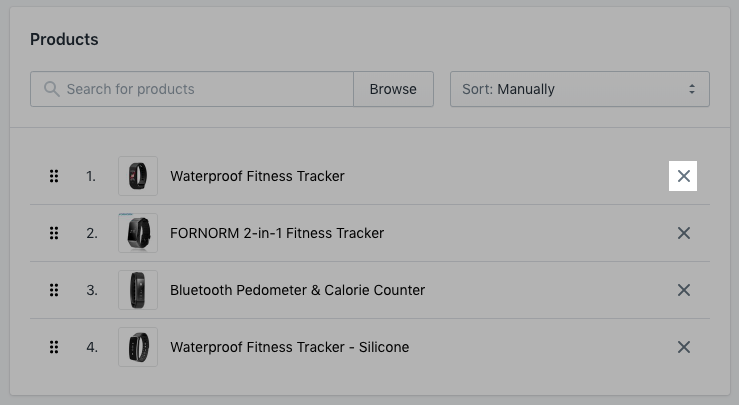
Task: Click drag handle of fourth product row
Action: 54,347
